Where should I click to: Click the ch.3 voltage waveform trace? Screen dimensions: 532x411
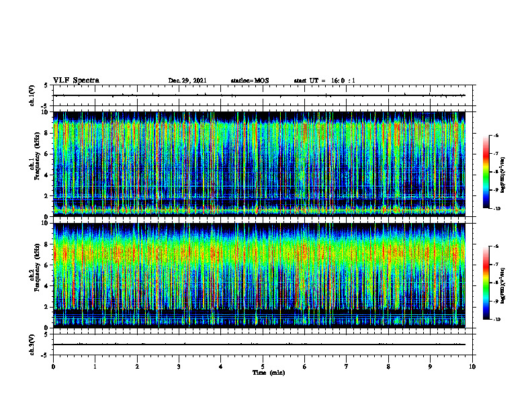coord(259,345)
